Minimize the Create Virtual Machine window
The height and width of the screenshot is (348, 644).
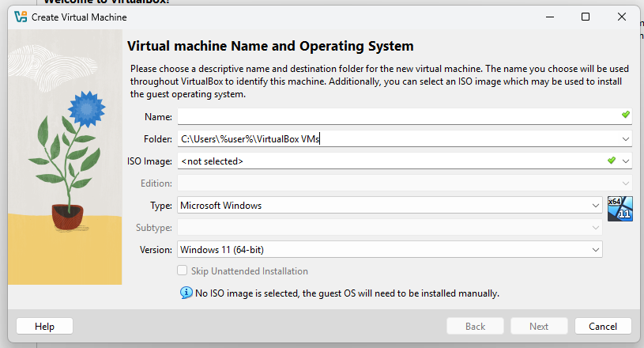click(550, 17)
